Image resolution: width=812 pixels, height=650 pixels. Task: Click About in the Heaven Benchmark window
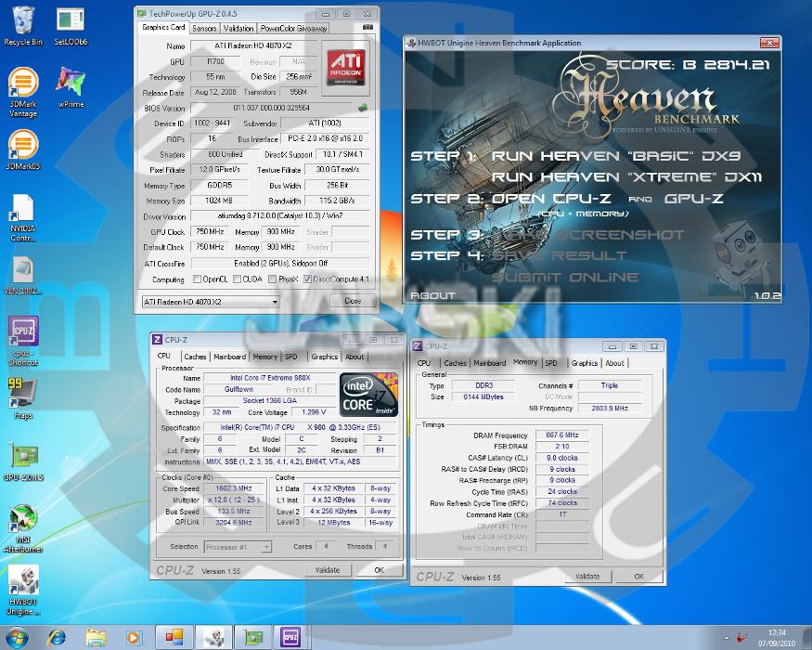(x=432, y=295)
